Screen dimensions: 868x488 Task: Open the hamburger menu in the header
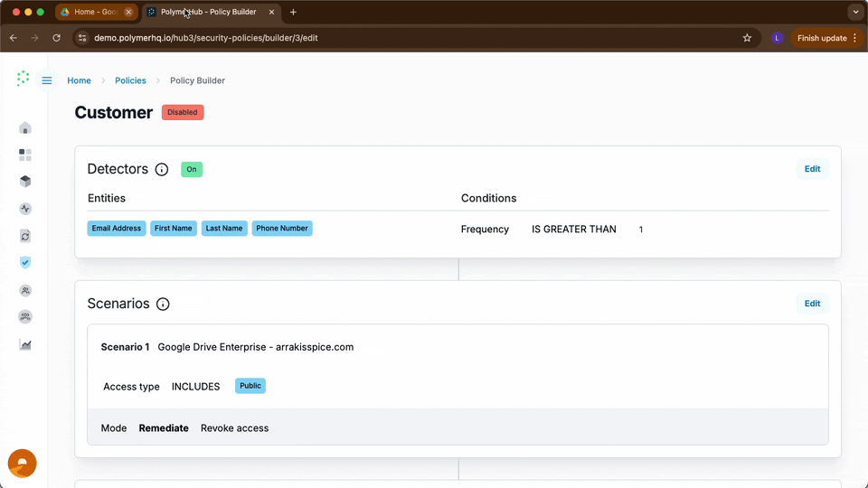click(47, 80)
